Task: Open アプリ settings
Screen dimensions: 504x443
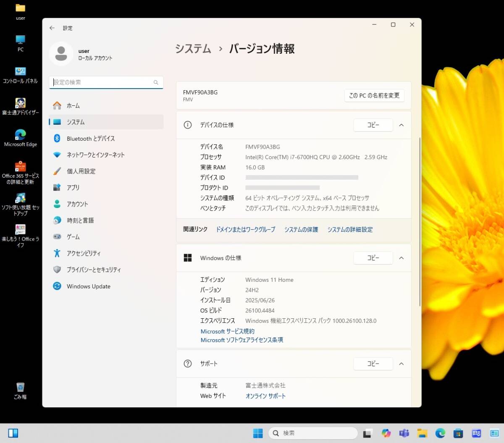Action: [x=106, y=188]
